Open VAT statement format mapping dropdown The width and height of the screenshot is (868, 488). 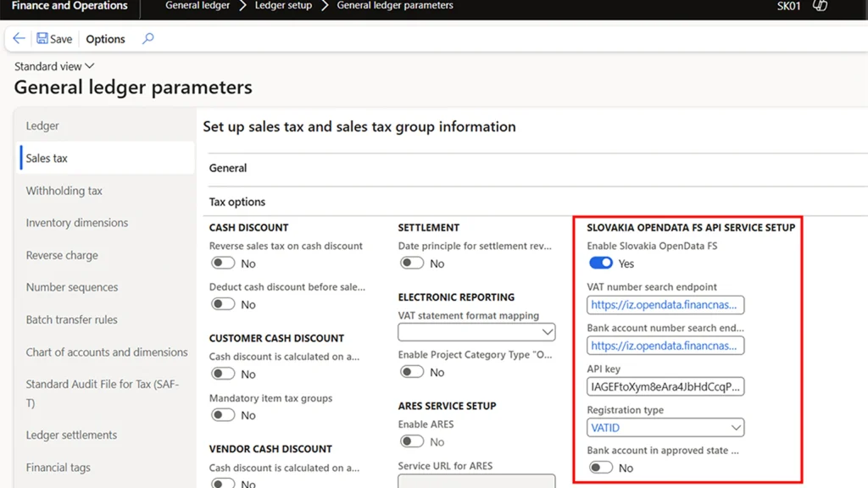point(476,332)
